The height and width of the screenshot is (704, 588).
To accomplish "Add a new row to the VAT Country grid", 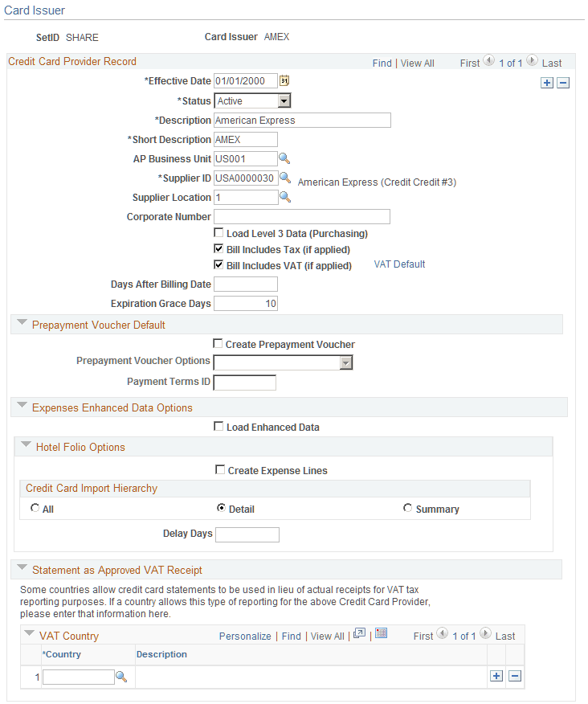I will (x=496, y=676).
